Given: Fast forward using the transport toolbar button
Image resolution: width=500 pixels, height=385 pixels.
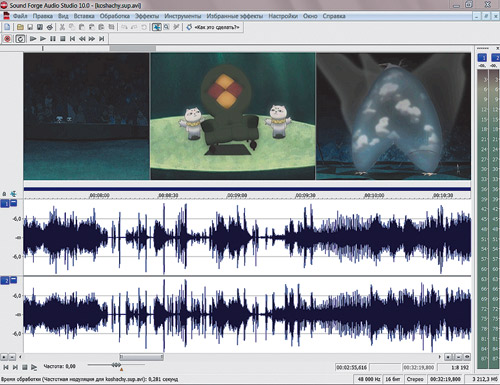Looking at the screenshot, I should coord(92,39).
